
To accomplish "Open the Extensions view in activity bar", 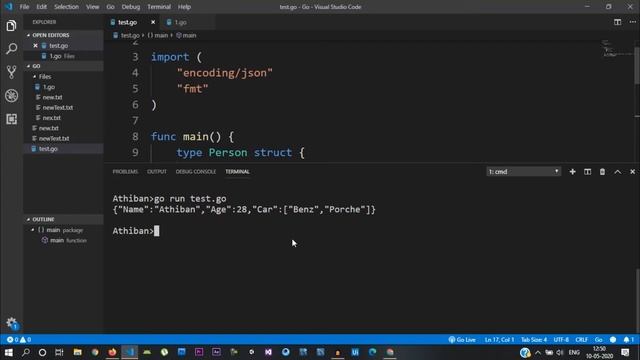I will pos(11,119).
